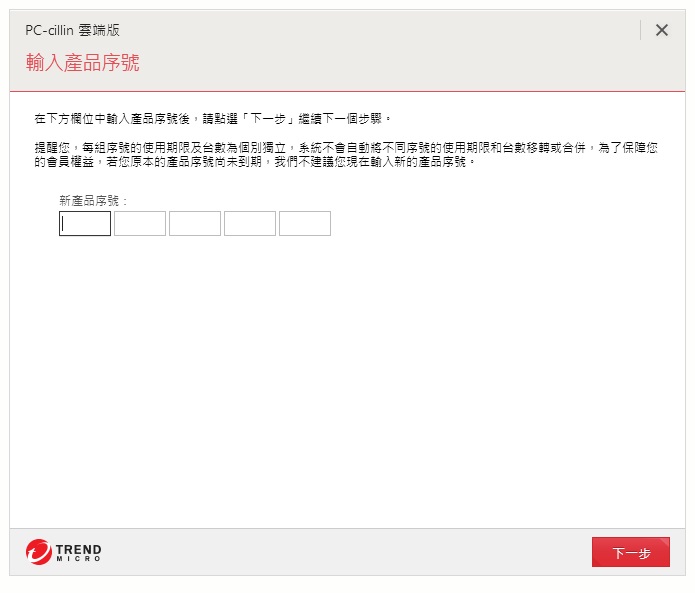Image resolution: width=695 pixels, height=593 pixels.
Task: Click the red 輸入產品序號 heading
Action: tap(82, 63)
